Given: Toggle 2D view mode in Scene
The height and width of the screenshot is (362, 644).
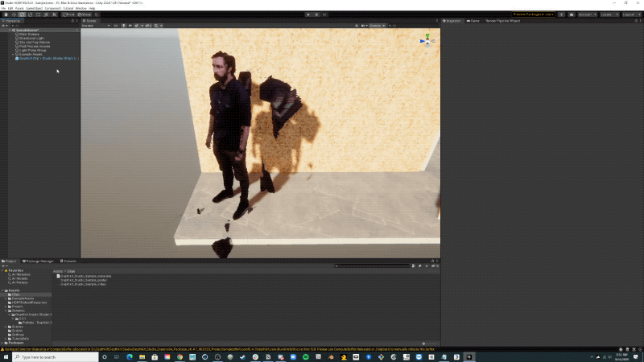Looking at the screenshot, I should 116,26.
